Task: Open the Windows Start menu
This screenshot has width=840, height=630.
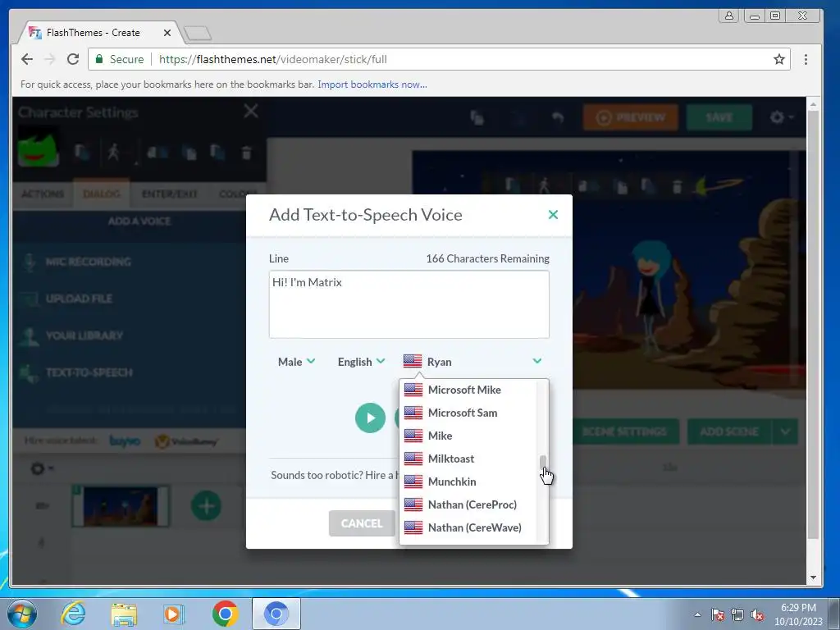Action: (21, 614)
